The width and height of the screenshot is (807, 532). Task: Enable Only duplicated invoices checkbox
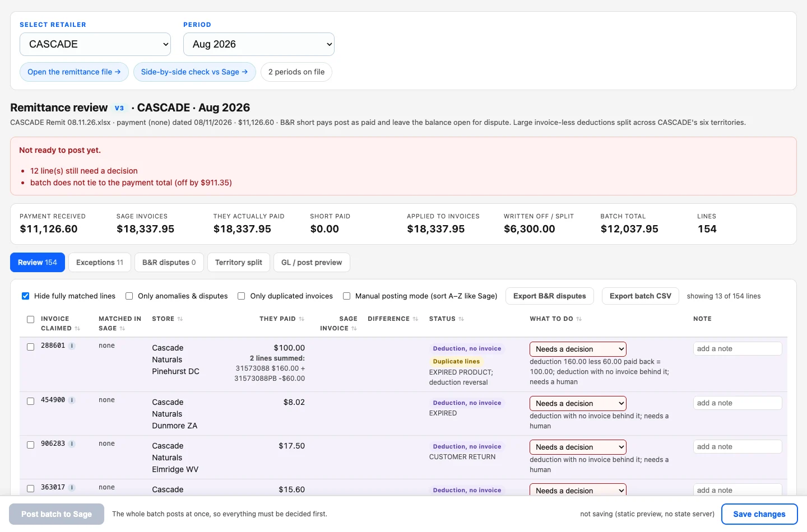point(241,296)
